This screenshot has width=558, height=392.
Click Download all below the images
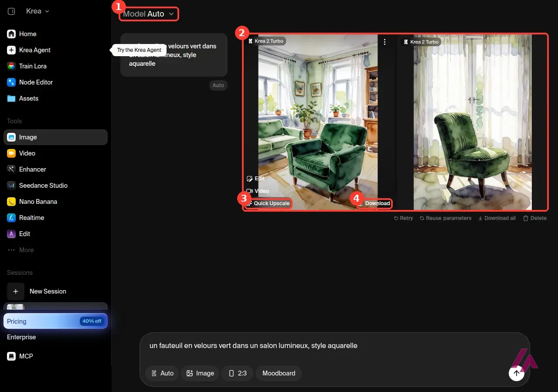pos(497,218)
